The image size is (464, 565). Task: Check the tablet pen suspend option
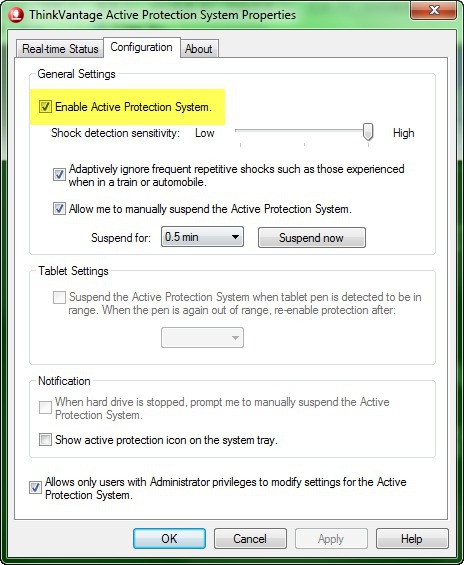tap(59, 297)
